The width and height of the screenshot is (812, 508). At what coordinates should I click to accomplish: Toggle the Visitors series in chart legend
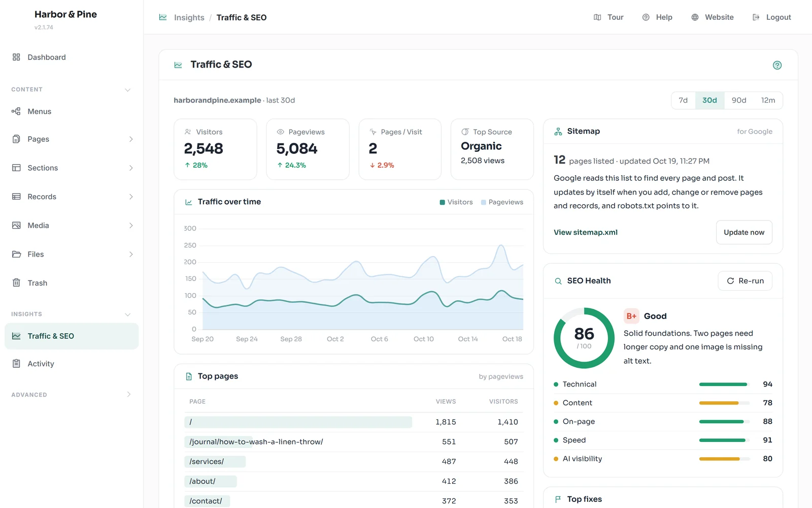(456, 202)
